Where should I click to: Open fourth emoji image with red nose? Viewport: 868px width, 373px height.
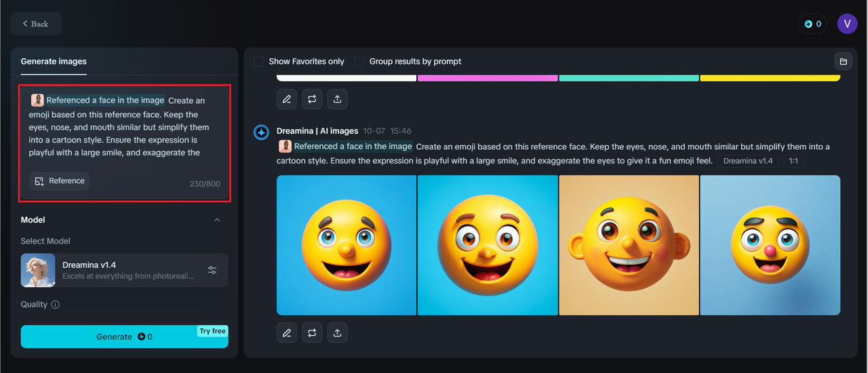click(770, 246)
